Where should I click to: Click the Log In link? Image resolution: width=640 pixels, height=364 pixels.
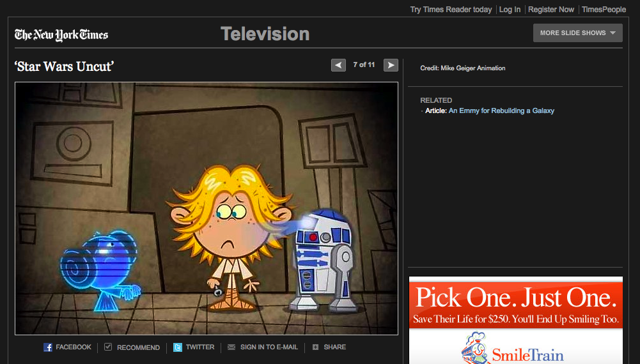[x=510, y=10]
